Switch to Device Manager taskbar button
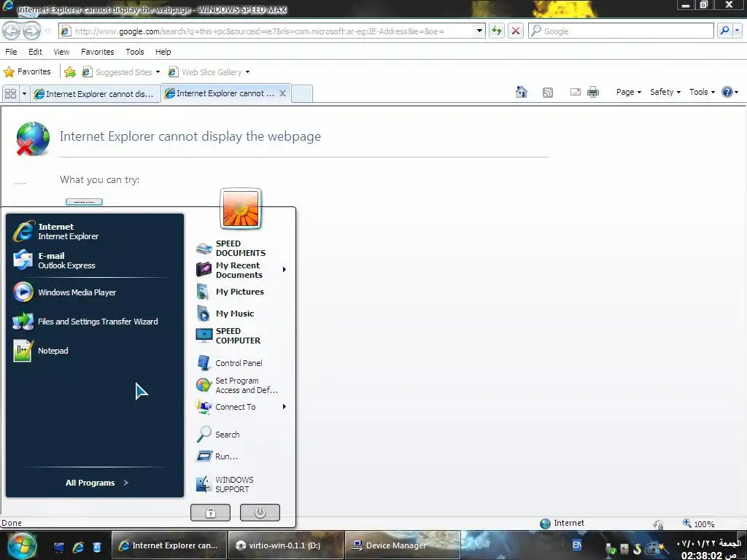Screen dimensions: 747x560 pyautogui.click(x=402, y=545)
